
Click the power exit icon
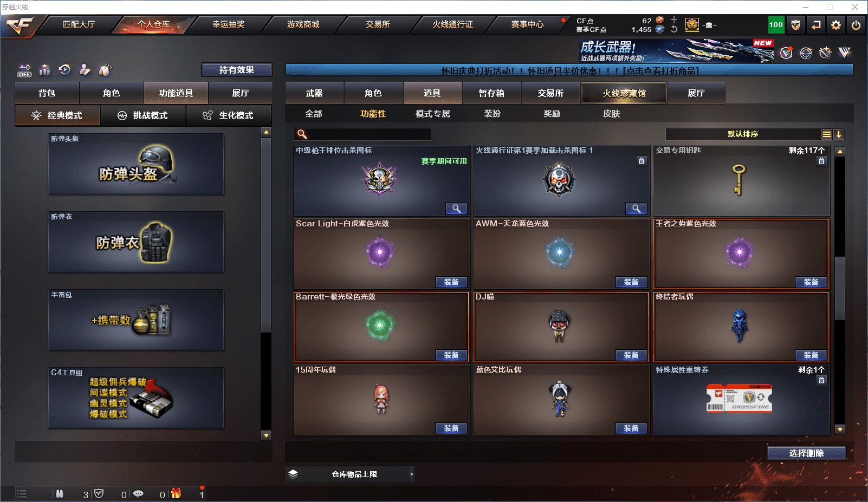click(x=856, y=25)
